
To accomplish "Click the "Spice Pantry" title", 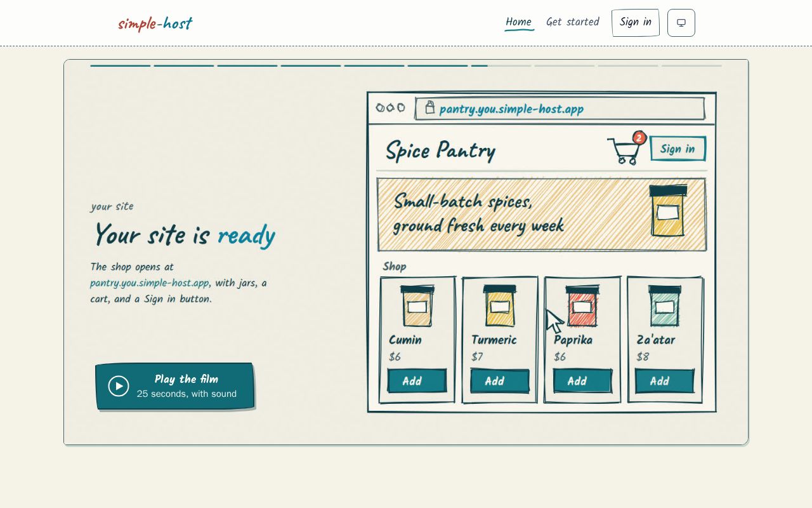I will [x=440, y=151].
